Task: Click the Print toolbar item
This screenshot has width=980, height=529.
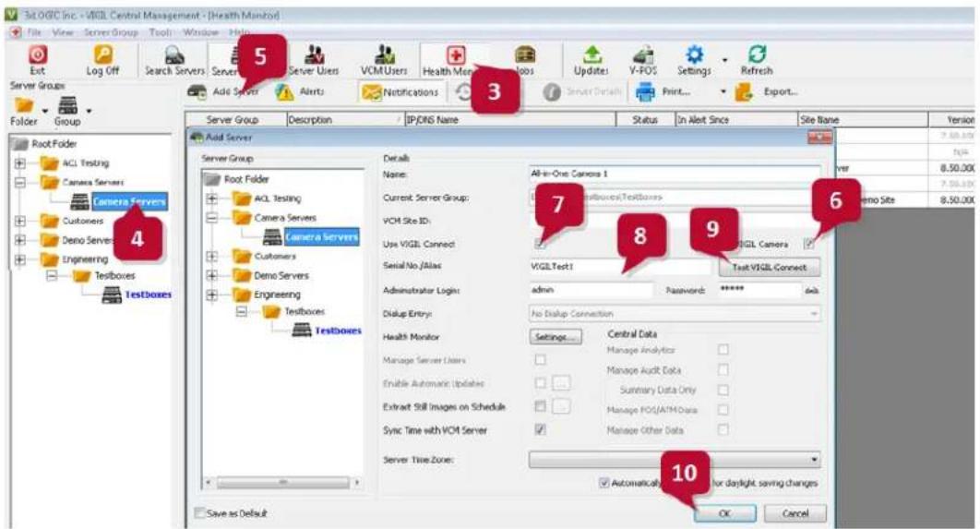Action: coord(663,92)
